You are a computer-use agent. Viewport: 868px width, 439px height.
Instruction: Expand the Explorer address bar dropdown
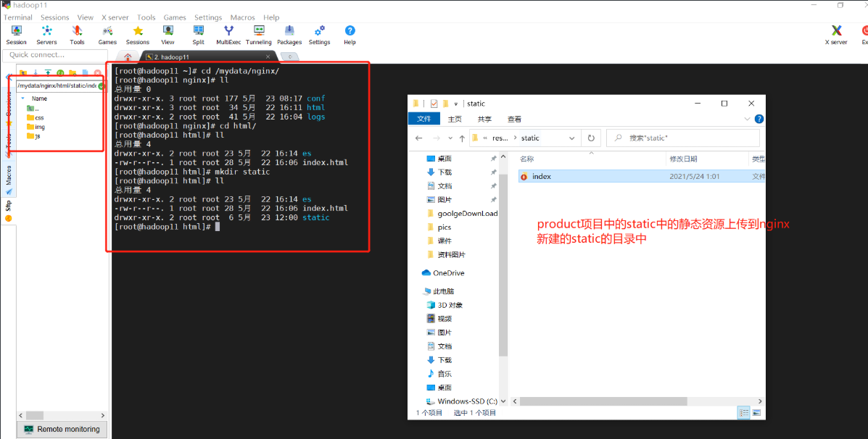[x=572, y=138]
